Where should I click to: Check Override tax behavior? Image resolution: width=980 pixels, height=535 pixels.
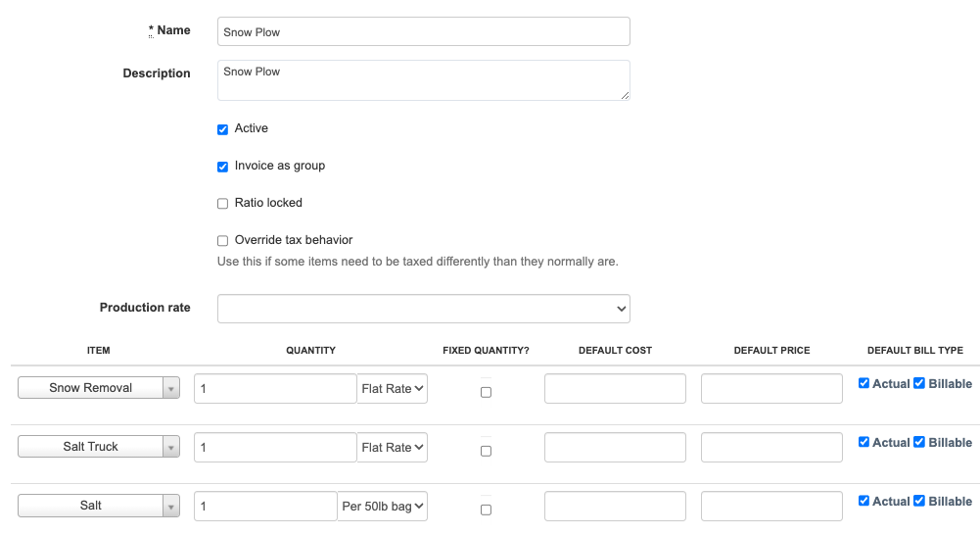pos(223,241)
